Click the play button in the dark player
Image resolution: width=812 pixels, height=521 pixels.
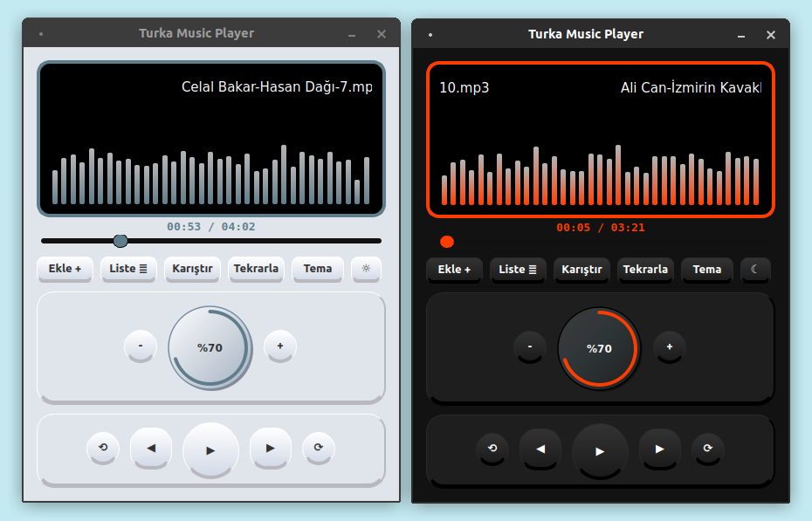click(x=600, y=450)
